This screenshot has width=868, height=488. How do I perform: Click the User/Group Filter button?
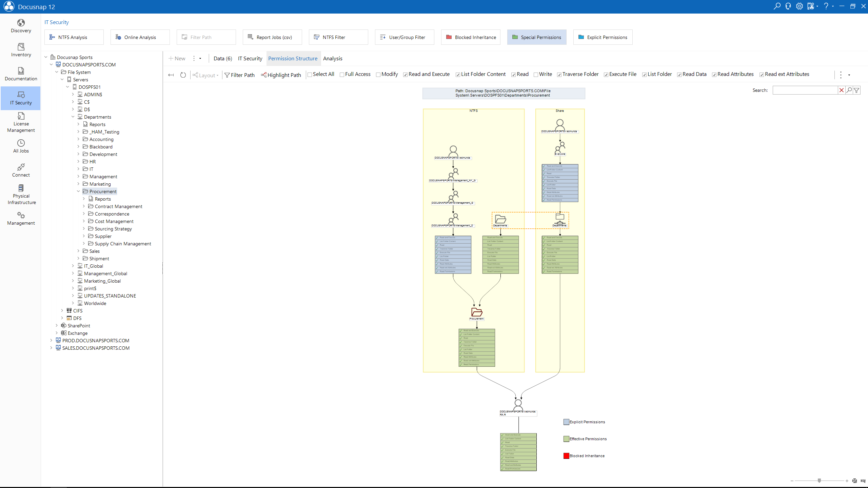(x=405, y=37)
